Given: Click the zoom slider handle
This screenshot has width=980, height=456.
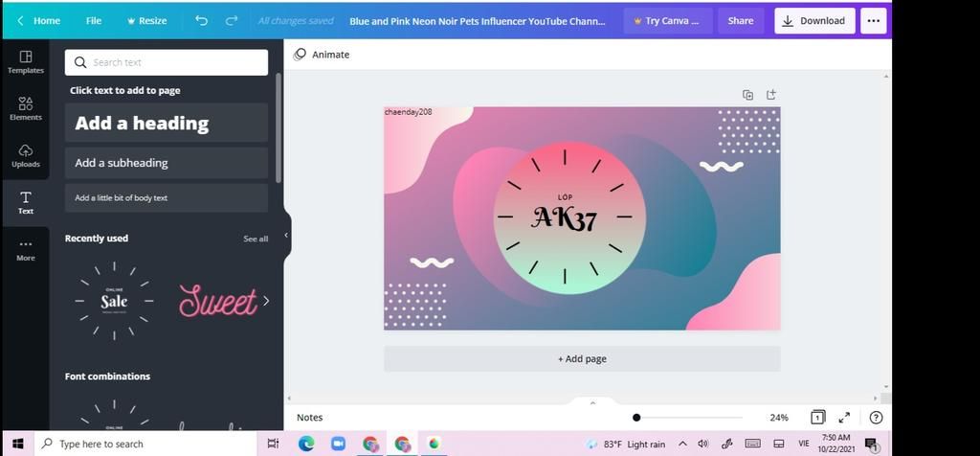Looking at the screenshot, I should (636, 418).
